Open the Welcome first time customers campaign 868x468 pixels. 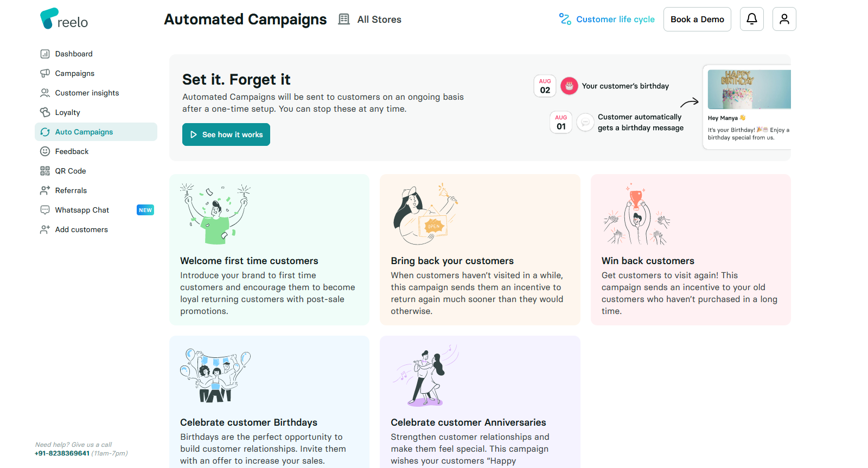[x=269, y=249]
